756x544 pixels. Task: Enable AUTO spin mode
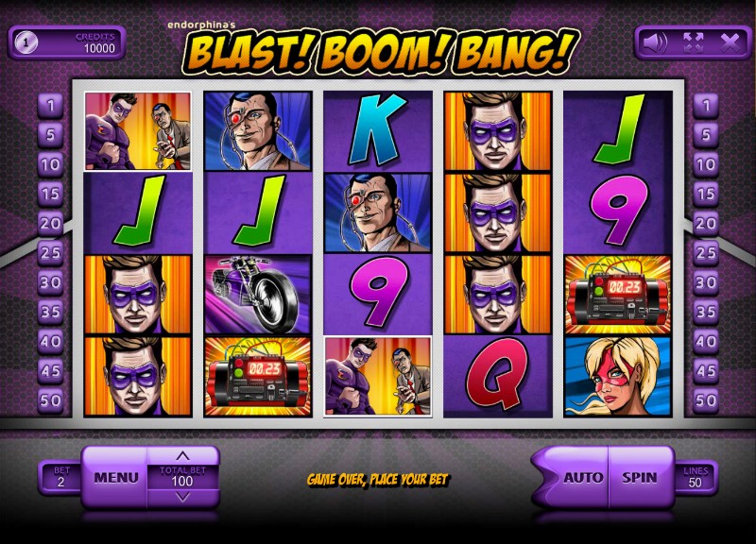click(x=582, y=477)
